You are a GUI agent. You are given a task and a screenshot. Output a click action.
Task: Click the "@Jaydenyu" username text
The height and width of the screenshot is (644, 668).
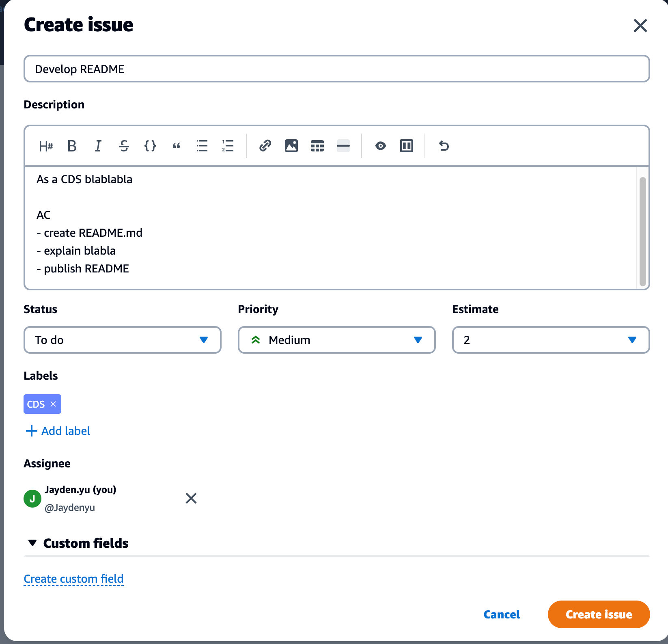[x=70, y=508]
